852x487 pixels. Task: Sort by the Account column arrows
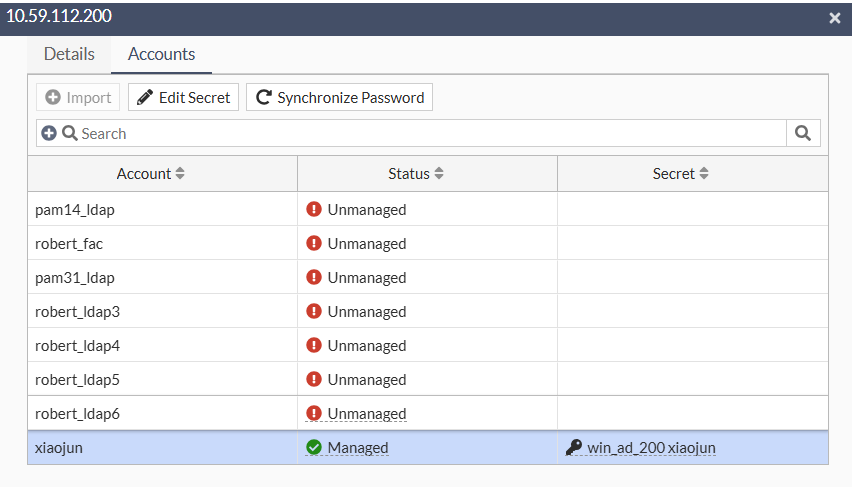click(x=180, y=173)
